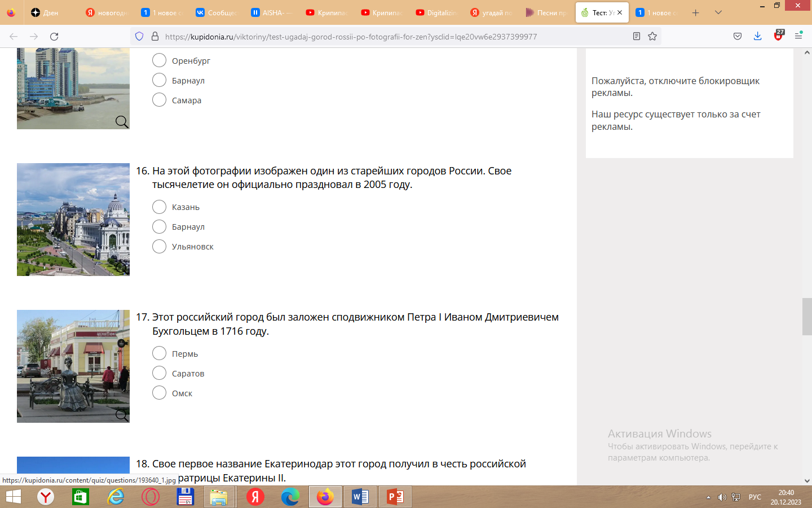Open the ad blocker extension icon
The height and width of the screenshot is (508, 812).
pyautogui.click(x=778, y=36)
